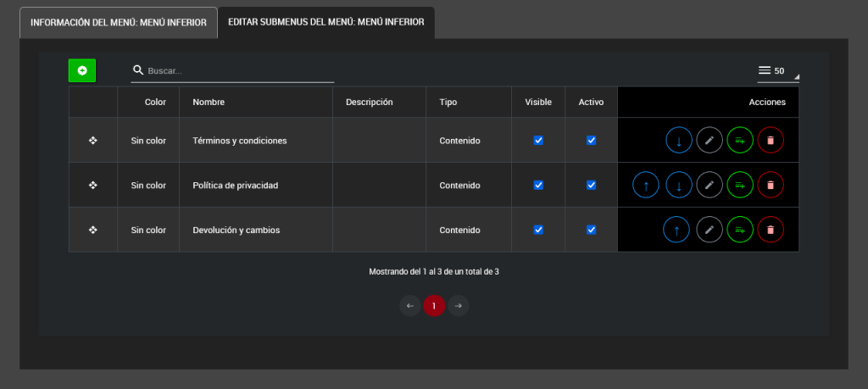The width and height of the screenshot is (868, 389).
Task: Open the rows-per-page dropdown showing 50
Action: 777,71
